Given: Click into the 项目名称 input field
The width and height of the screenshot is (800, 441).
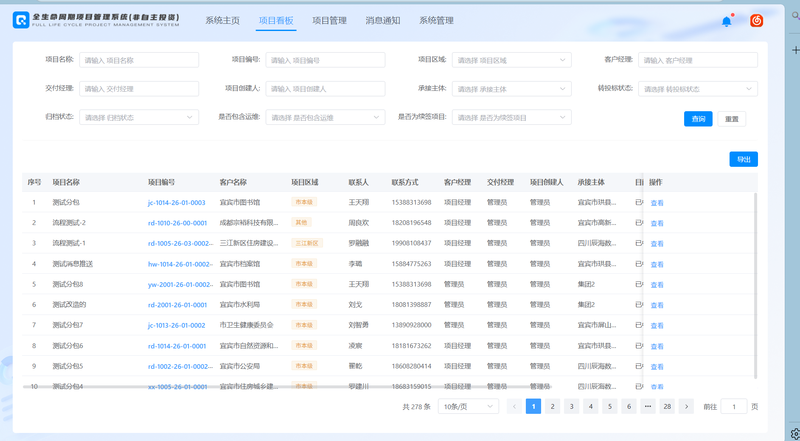Looking at the screenshot, I should pos(138,60).
